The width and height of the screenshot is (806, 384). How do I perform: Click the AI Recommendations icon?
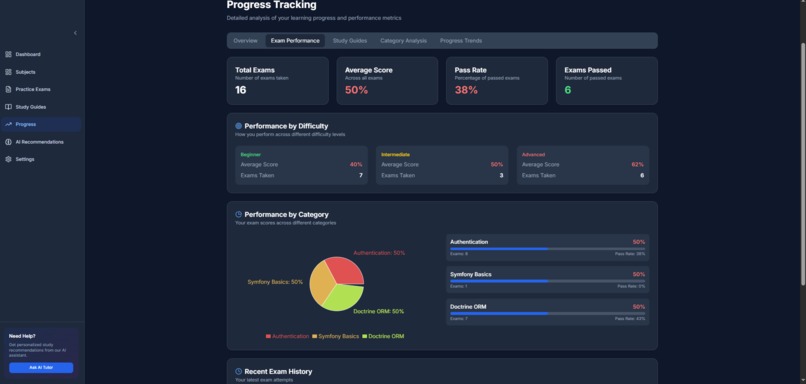tap(8, 142)
